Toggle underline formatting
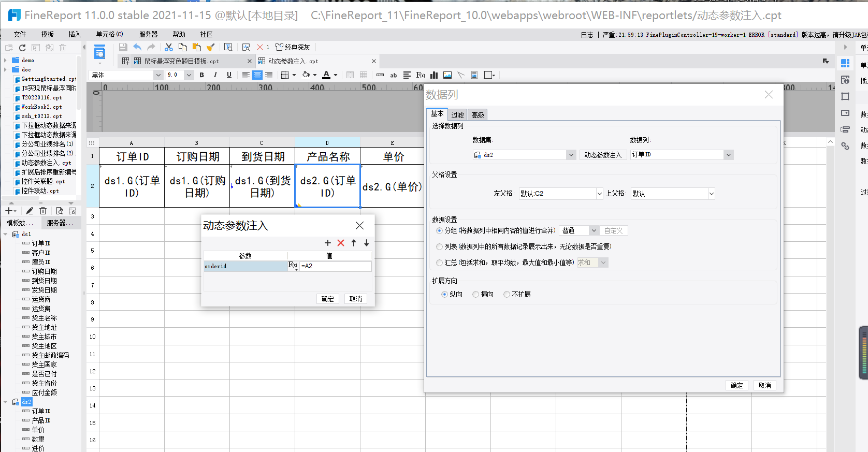868x452 pixels. pyautogui.click(x=229, y=75)
